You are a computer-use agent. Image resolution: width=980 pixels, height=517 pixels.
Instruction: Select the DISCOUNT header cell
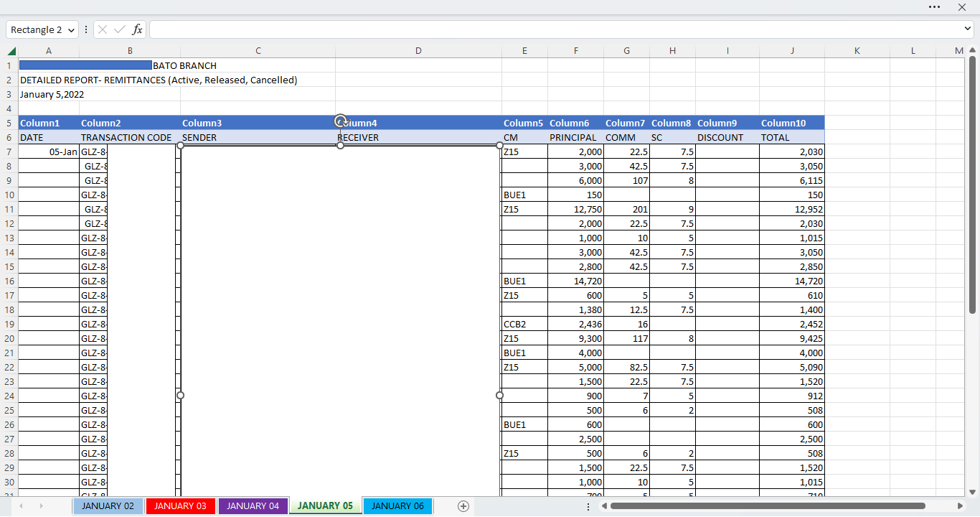tap(727, 137)
